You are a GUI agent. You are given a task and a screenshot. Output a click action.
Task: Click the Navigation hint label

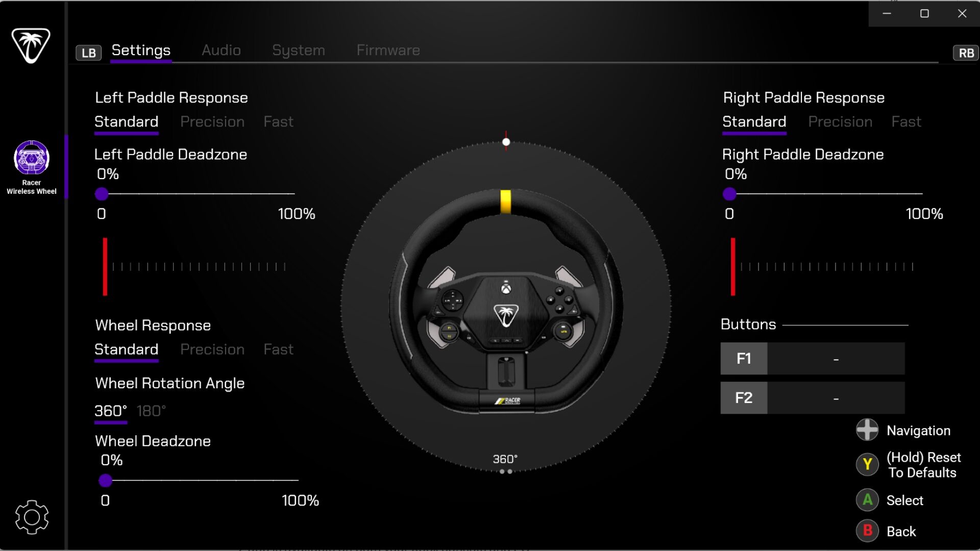pos(918,431)
